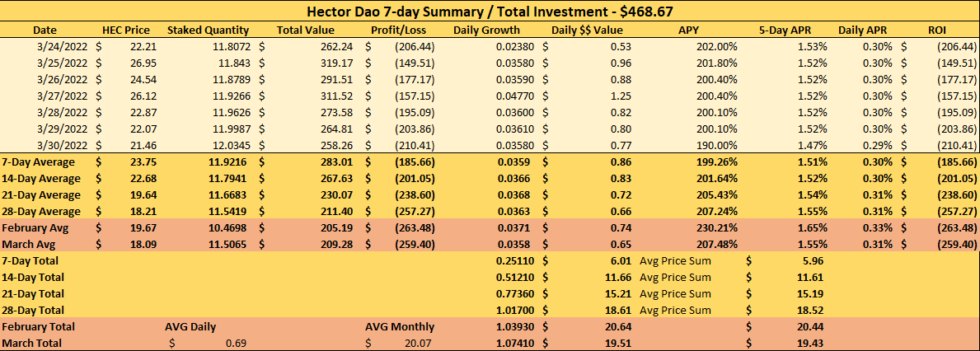Viewport: 980px width, 351px height.
Task: Select the February Avg row label
Action: tap(35, 228)
